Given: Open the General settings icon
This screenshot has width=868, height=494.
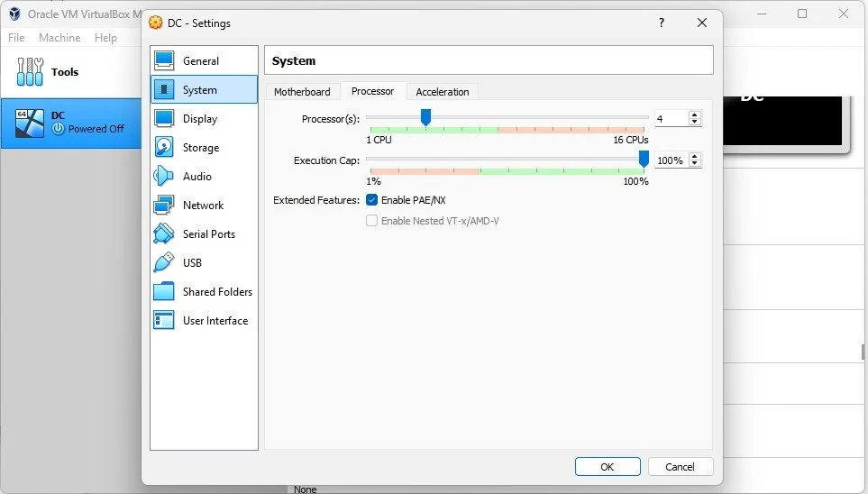Looking at the screenshot, I should 164,61.
